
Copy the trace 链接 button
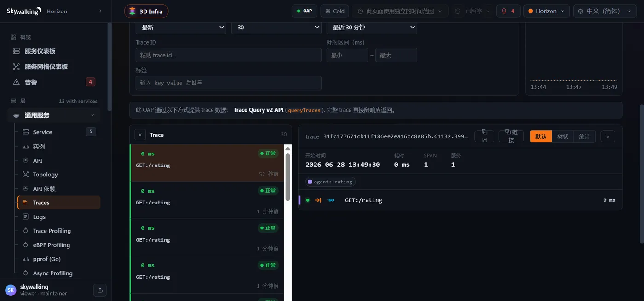coord(511,136)
